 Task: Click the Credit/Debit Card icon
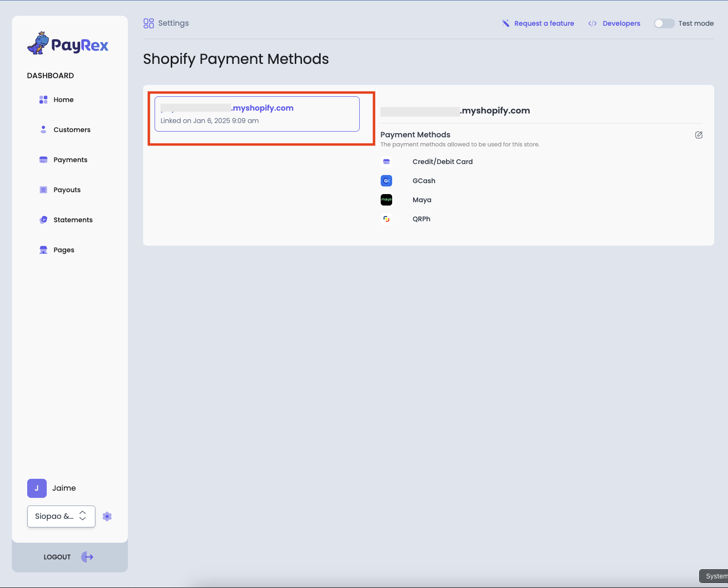pos(386,161)
